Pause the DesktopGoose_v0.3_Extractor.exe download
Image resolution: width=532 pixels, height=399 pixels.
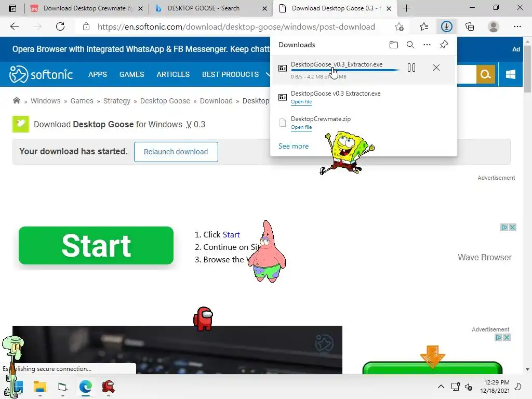pos(411,68)
